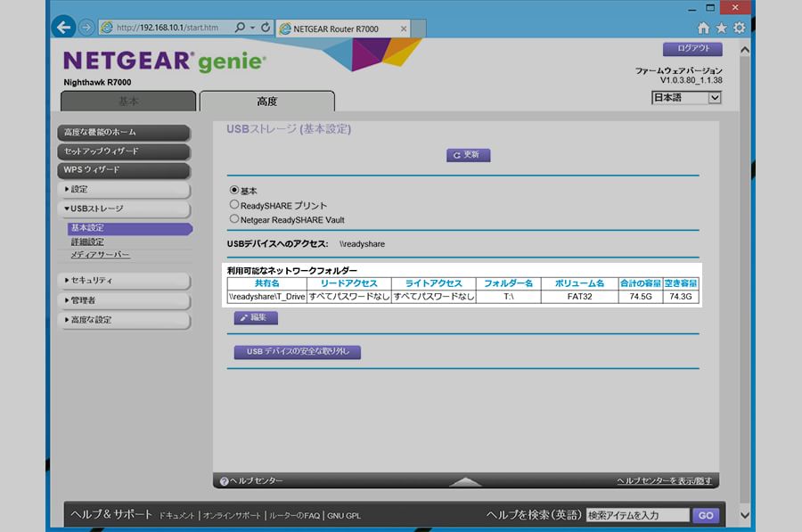This screenshot has height=532, width=802.
Task: Open the メディアサーバー sidebar item
Action: point(100,255)
